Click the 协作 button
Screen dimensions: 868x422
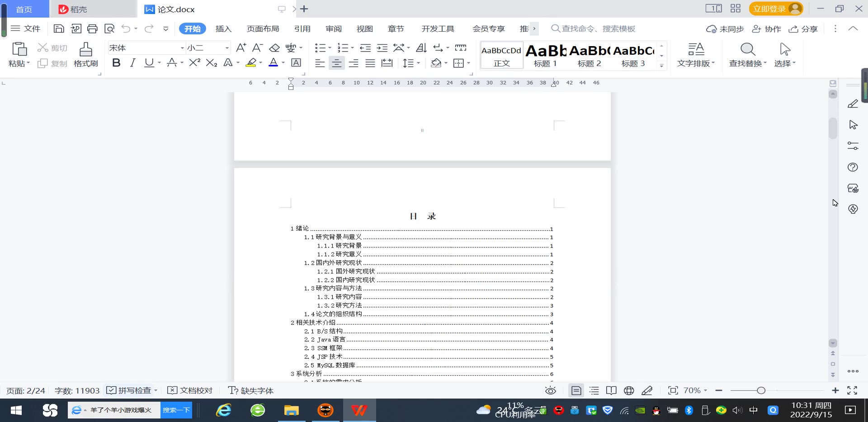(766, 29)
